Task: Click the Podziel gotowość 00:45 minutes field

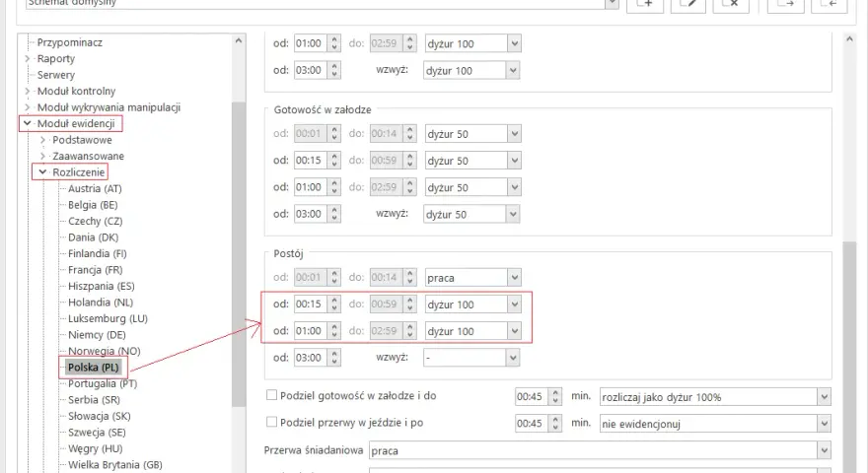Action: [531, 397]
